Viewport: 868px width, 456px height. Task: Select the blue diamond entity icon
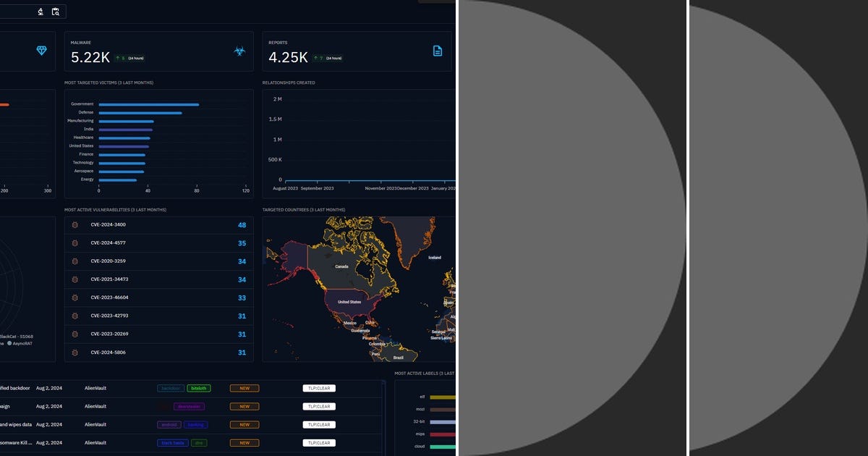(x=41, y=51)
